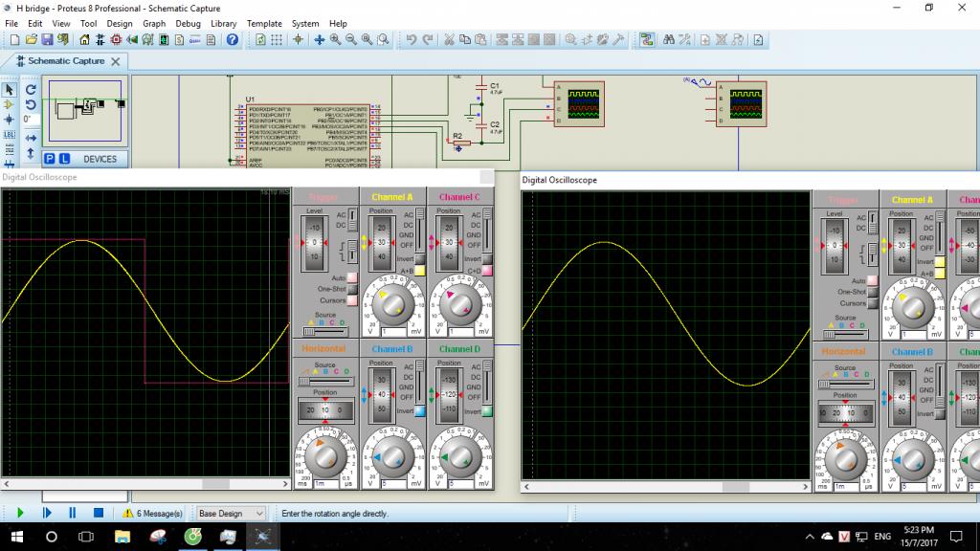Click the P pick devices button

pyautogui.click(x=49, y=159)
